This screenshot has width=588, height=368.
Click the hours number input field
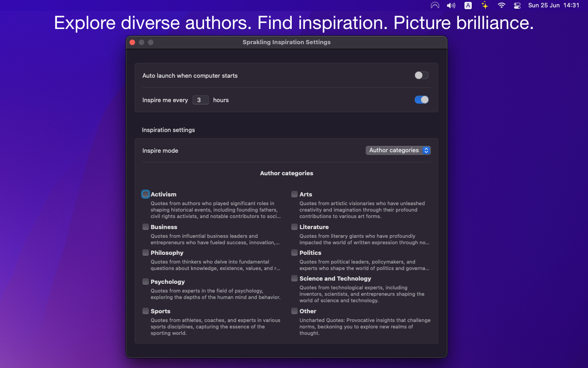[200, 100]
